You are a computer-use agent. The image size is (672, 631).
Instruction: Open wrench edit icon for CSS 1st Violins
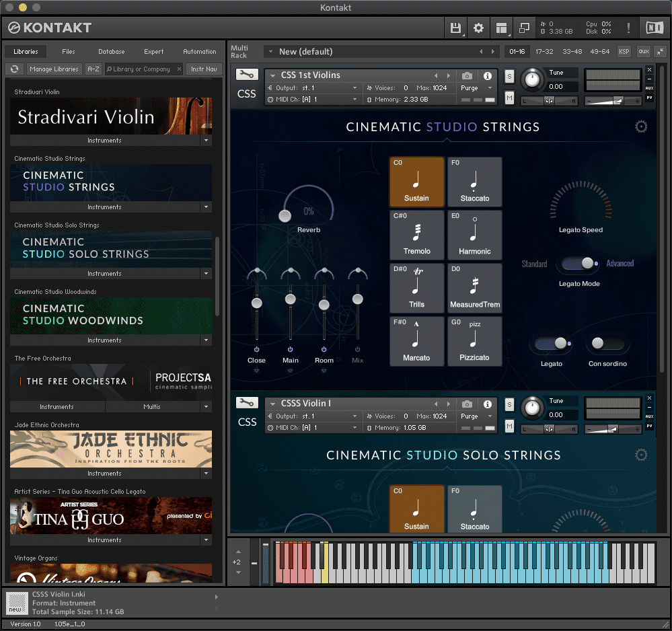[247, 75]
